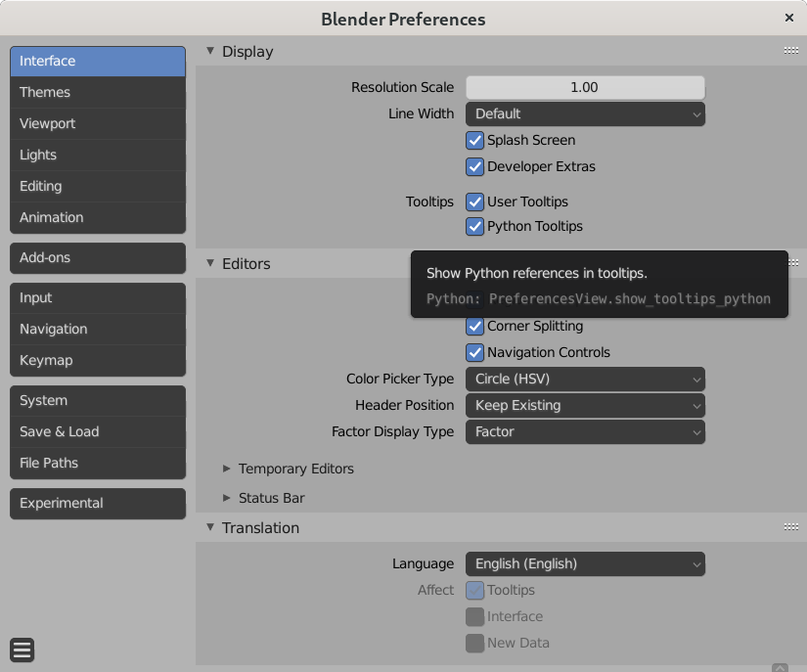This screenshot has width=807, height=672.
Task: Close the Blender Preferences window
Action: 789,18
